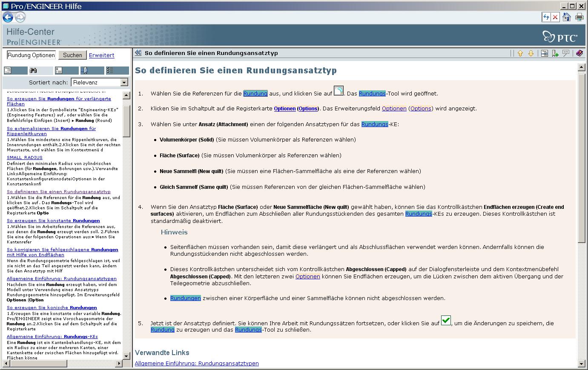Open result 'So erzeugen Sie Rundungen für verlängerte Flächen'
This screenshot has height=370, width=588.
coord(59,101)
